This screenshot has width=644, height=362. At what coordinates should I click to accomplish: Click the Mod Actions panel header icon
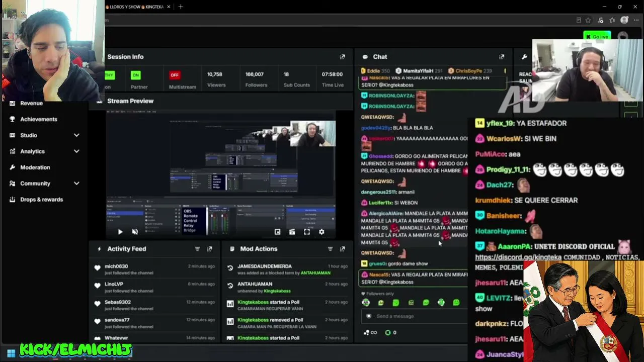[x=232, y=249]
